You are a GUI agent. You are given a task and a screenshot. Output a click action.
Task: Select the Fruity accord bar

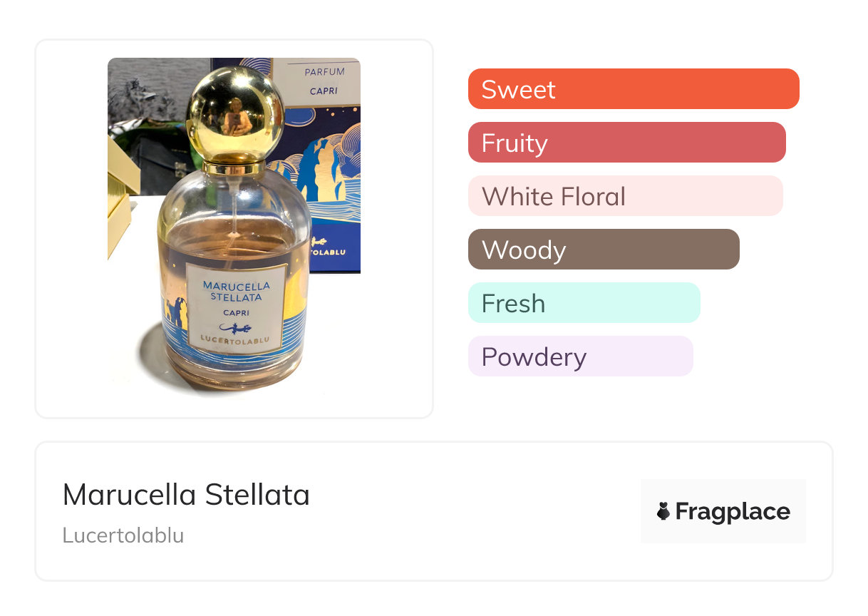[x=626, y=143]
